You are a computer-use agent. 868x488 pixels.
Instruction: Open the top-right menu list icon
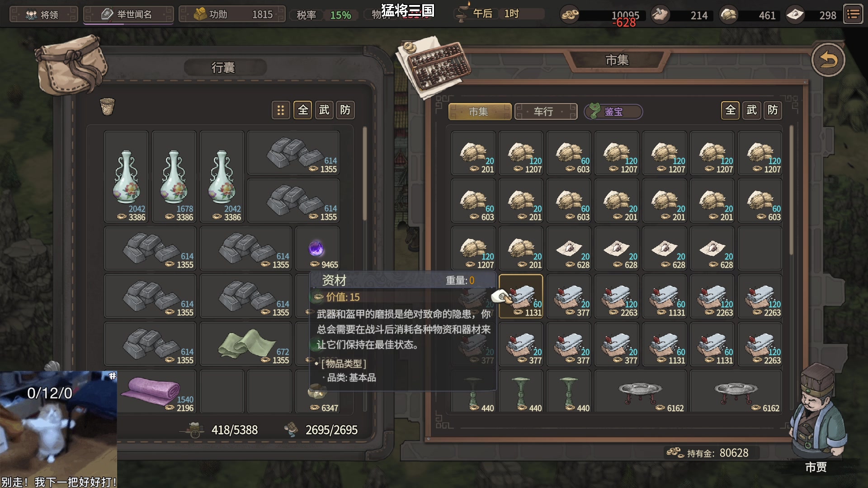(853, 14)
